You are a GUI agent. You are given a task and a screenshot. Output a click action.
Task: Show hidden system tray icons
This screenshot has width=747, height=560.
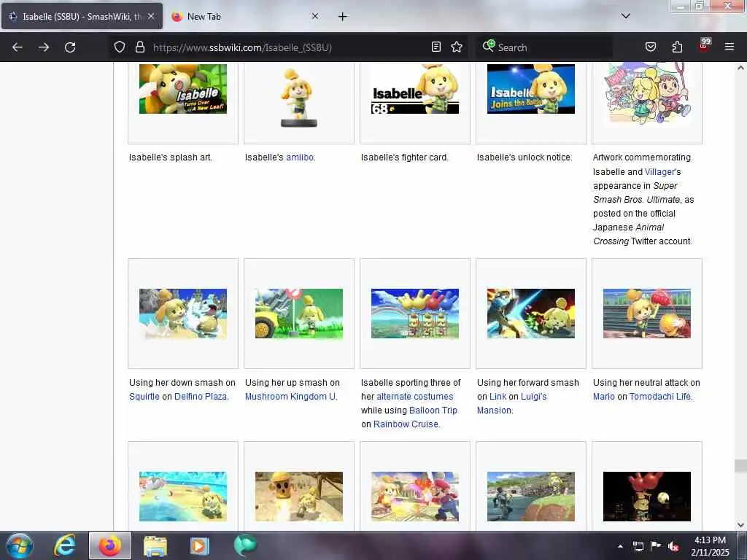620,546
